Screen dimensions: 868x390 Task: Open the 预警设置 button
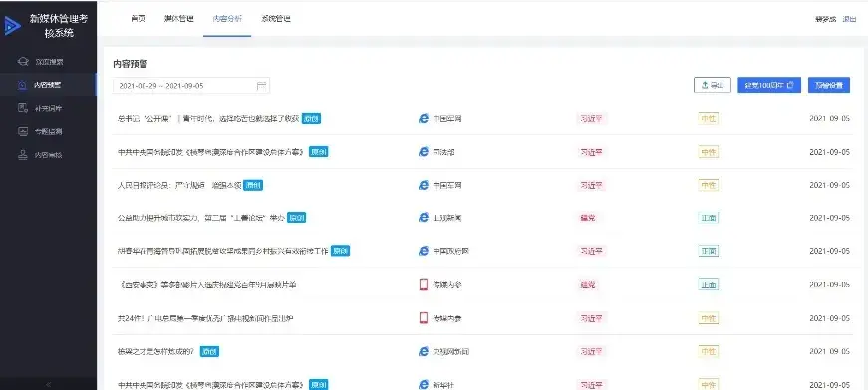tap(829, 85)
